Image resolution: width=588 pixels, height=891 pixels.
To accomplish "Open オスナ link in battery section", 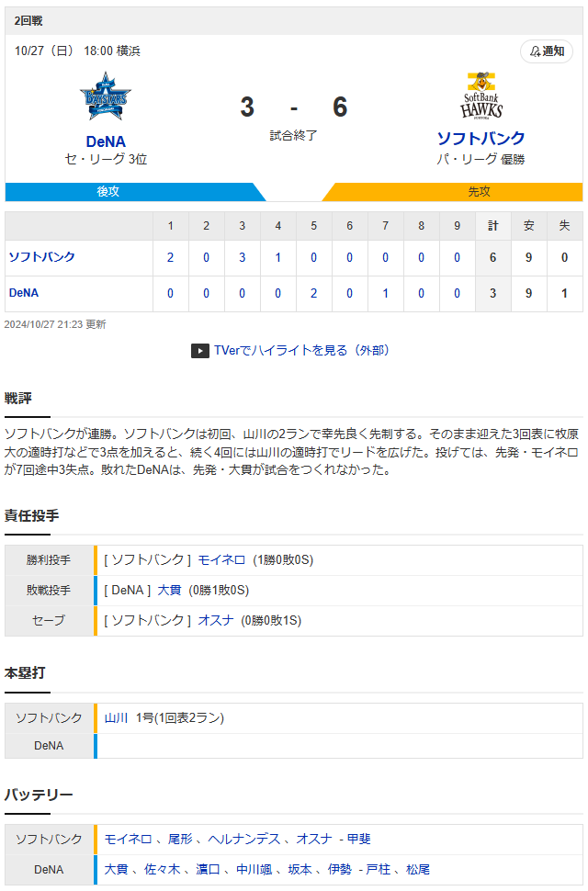I will tap(314, 839).
